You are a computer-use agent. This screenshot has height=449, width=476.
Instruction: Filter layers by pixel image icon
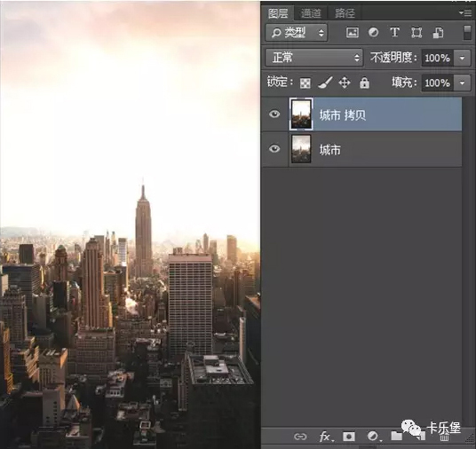(x=353, y=33)
